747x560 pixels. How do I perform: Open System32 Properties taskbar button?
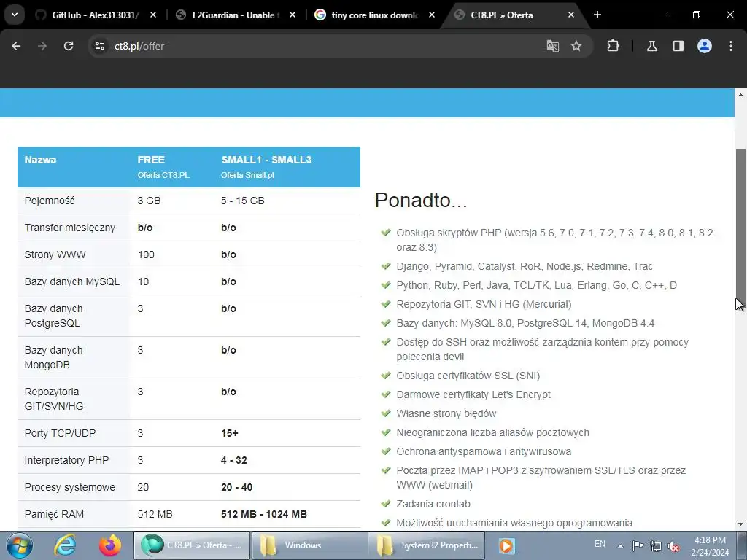[426, 545]
